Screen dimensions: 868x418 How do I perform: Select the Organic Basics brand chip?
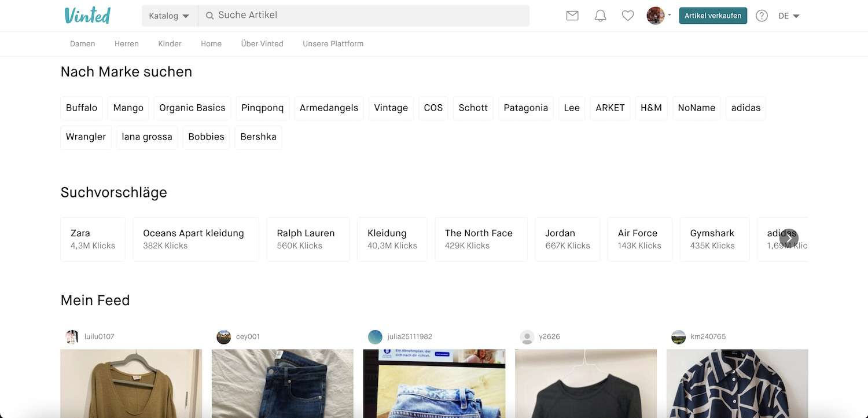pyautogui.click(x=192, y=108)
